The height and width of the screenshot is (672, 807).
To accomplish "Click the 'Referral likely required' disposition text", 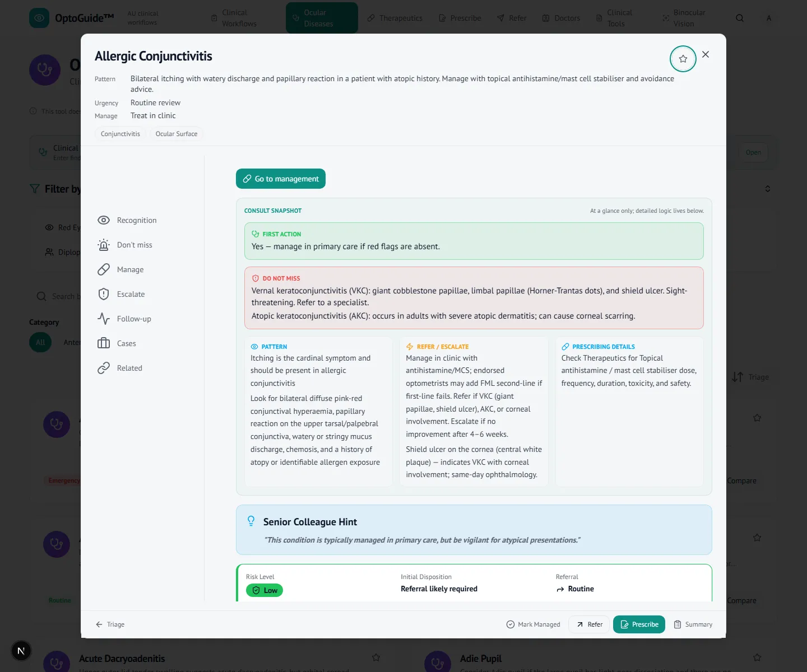I will click(x=439, y=589).
